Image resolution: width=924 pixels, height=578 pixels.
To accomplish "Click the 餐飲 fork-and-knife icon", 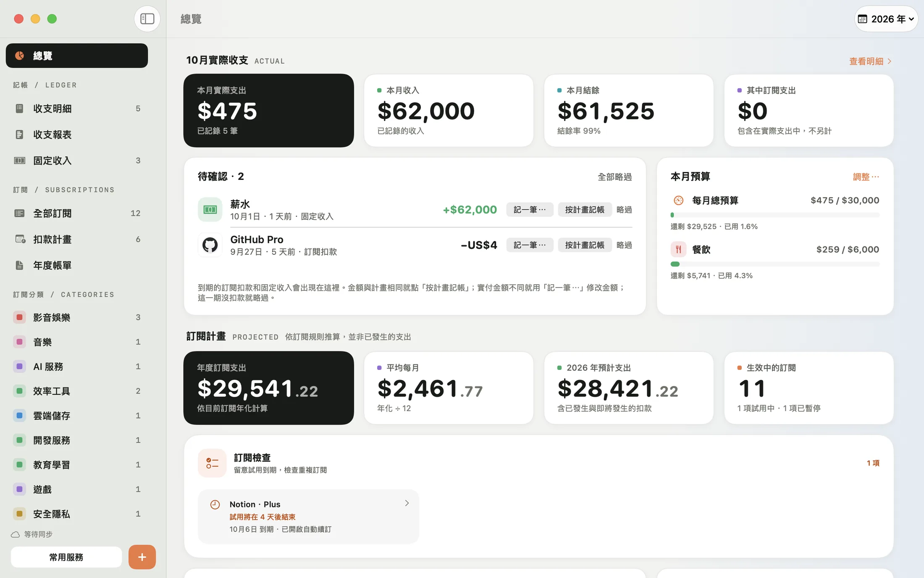I will (678, 250).
